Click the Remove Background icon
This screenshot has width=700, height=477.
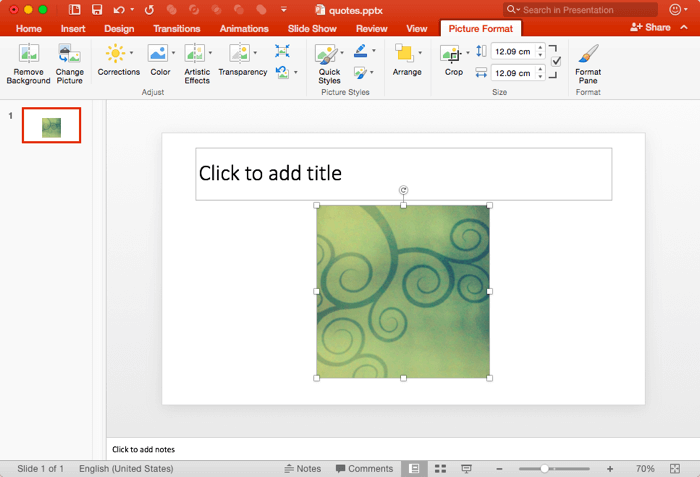[29, 53]
